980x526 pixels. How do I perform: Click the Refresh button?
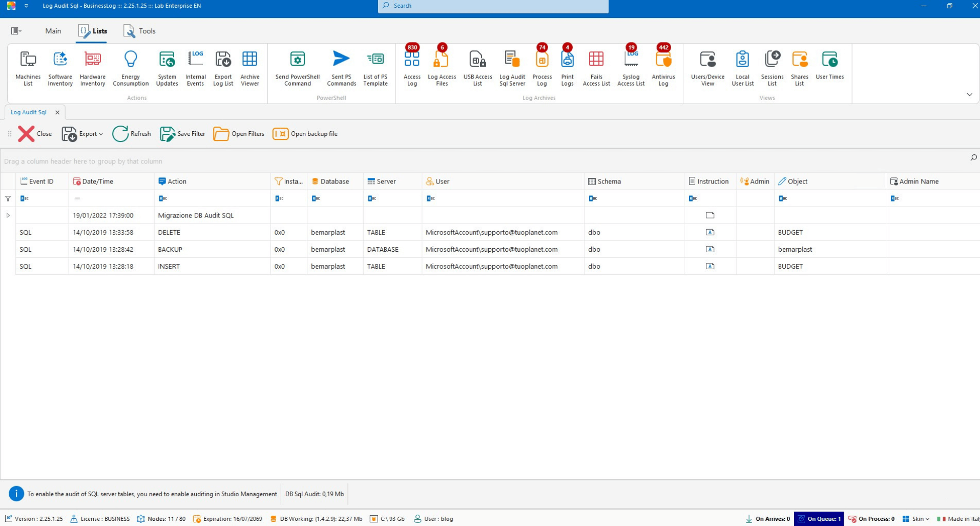[132, 134]
